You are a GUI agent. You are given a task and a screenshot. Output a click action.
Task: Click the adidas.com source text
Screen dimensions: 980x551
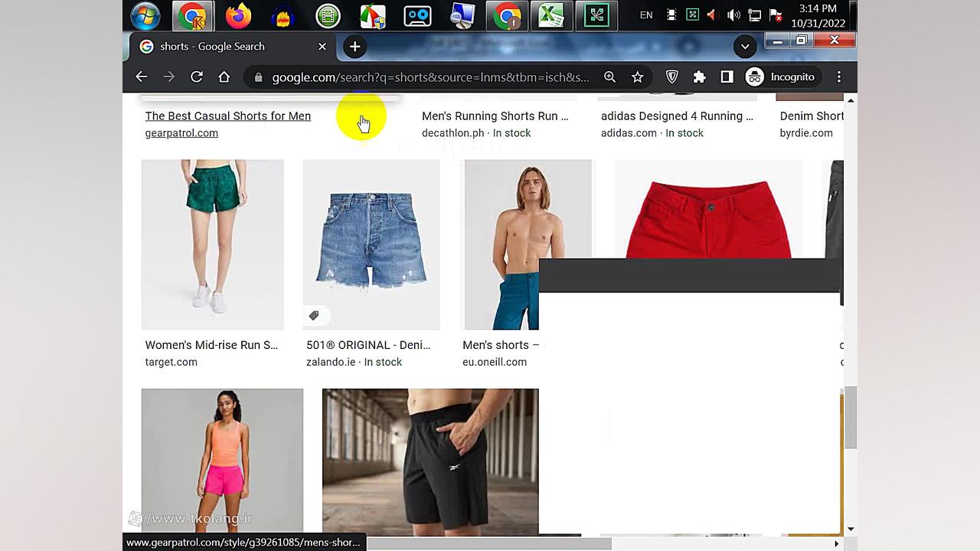tap(629, 133)
